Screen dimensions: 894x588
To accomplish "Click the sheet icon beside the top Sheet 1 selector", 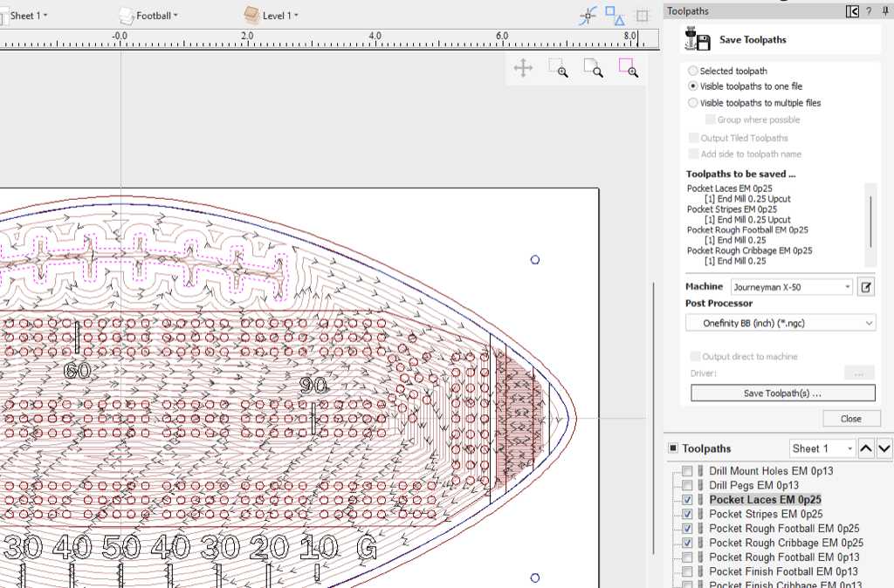I will 3,16.
